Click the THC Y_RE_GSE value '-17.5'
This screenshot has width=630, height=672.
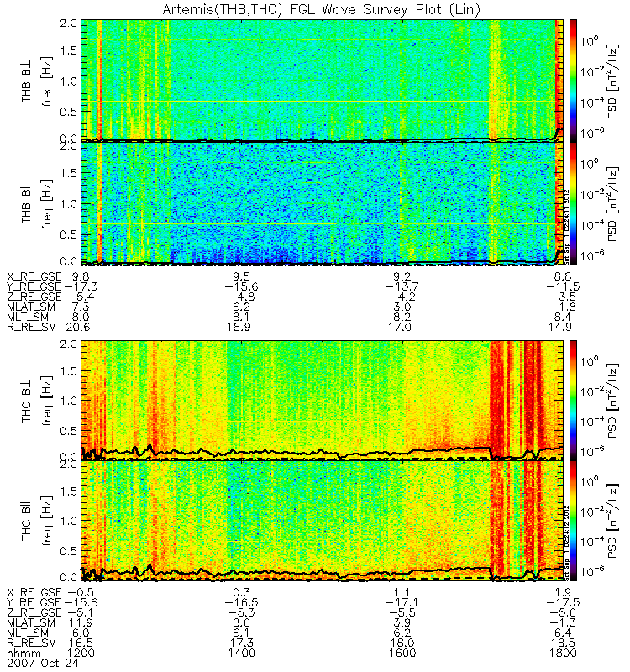coord(563,602)
